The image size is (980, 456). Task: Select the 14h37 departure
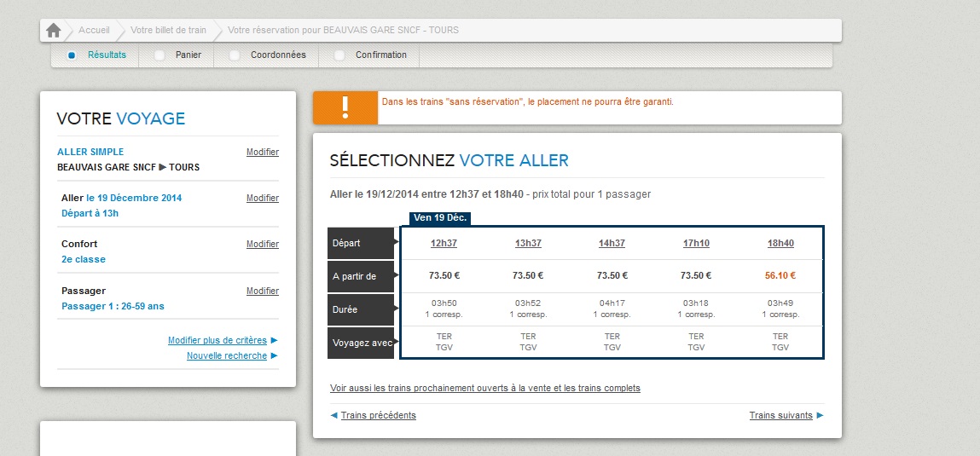click(612, 244)
